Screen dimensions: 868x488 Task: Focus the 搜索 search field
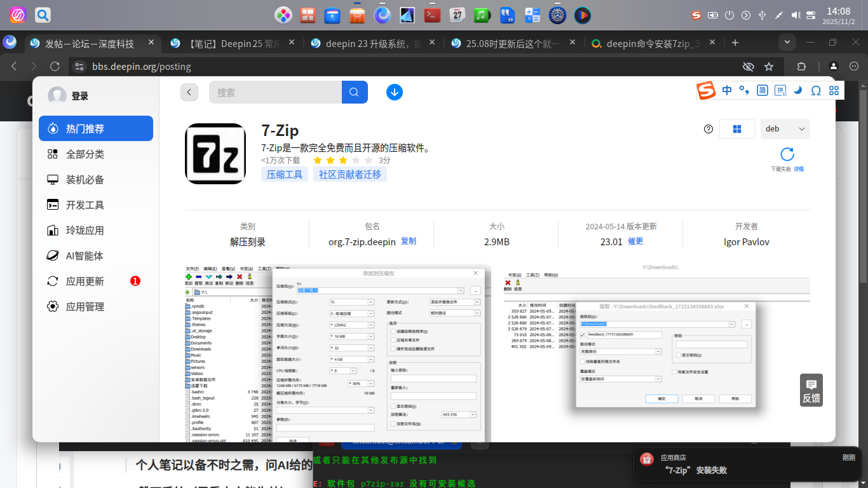pyautogui.click(x=275, y=92)
